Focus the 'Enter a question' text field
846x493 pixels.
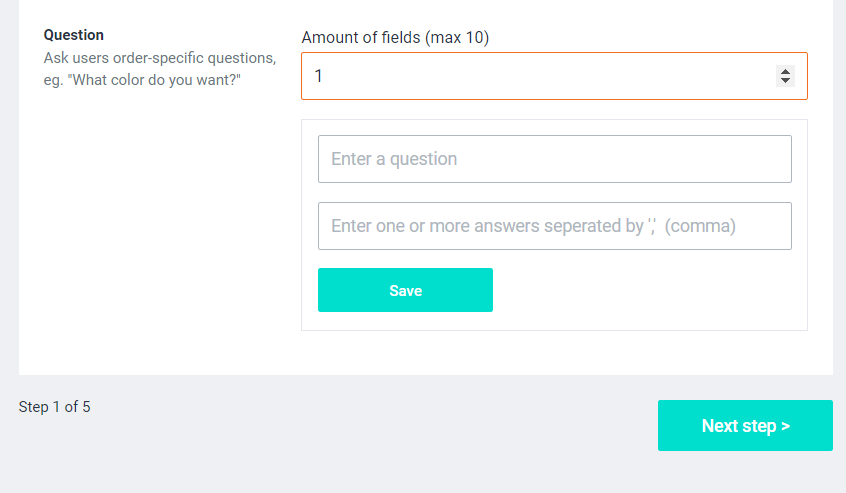pos(554,159)
